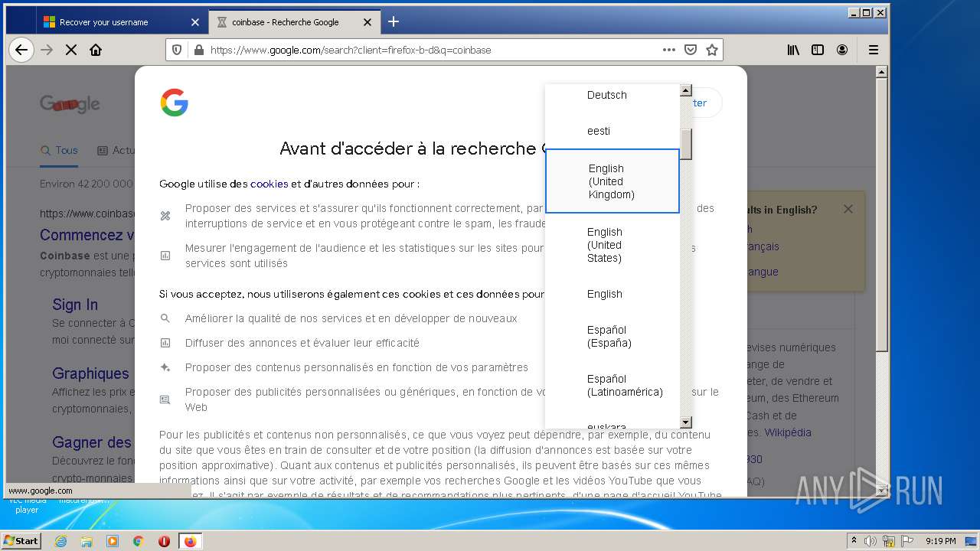Open page actions three-dot menu

pos(669,50)
